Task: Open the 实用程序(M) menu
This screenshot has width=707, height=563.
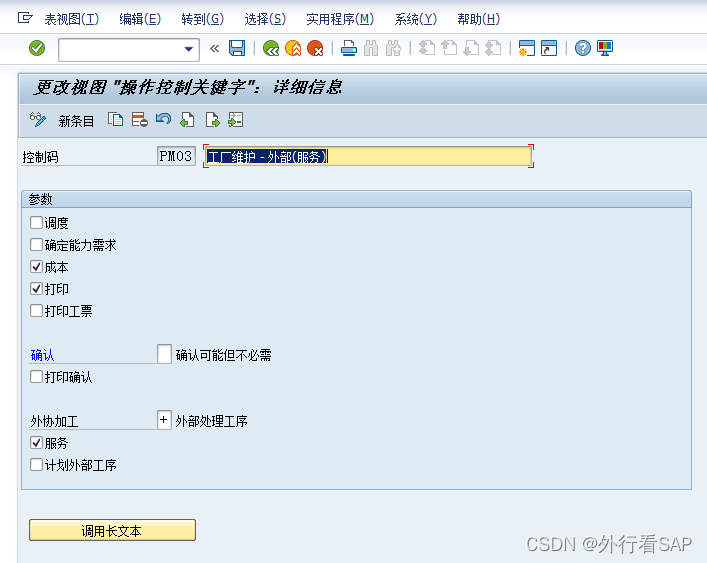Action: (x=340, y=19)
